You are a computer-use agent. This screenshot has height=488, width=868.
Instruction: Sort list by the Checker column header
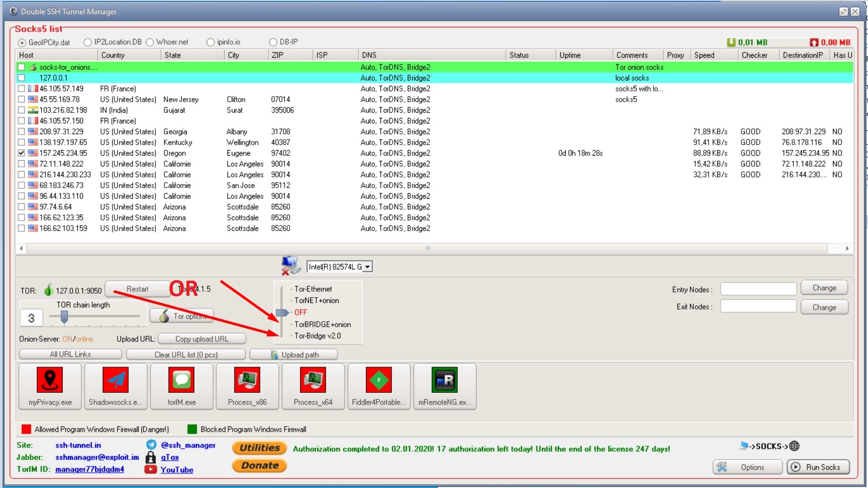[758, 55]
